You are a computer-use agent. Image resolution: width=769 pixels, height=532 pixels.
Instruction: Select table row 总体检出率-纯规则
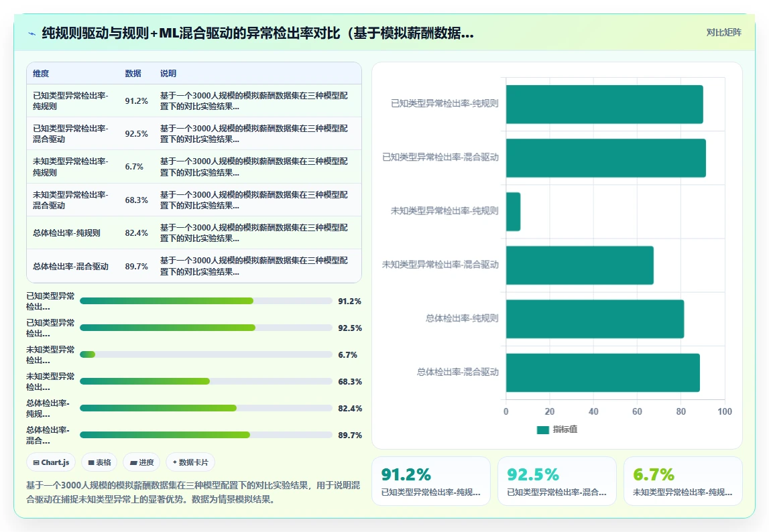click(194, 233)
